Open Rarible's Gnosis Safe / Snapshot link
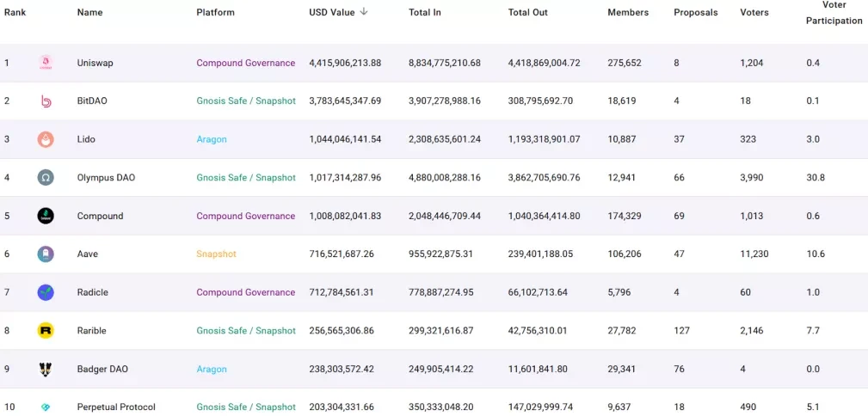868x416 pixels. [x=246, y=330]
